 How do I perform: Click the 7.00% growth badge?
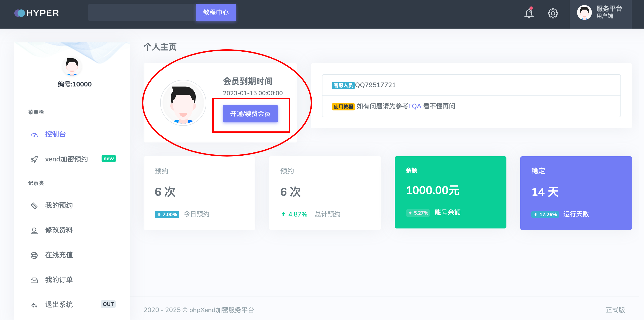coord(166,214)
